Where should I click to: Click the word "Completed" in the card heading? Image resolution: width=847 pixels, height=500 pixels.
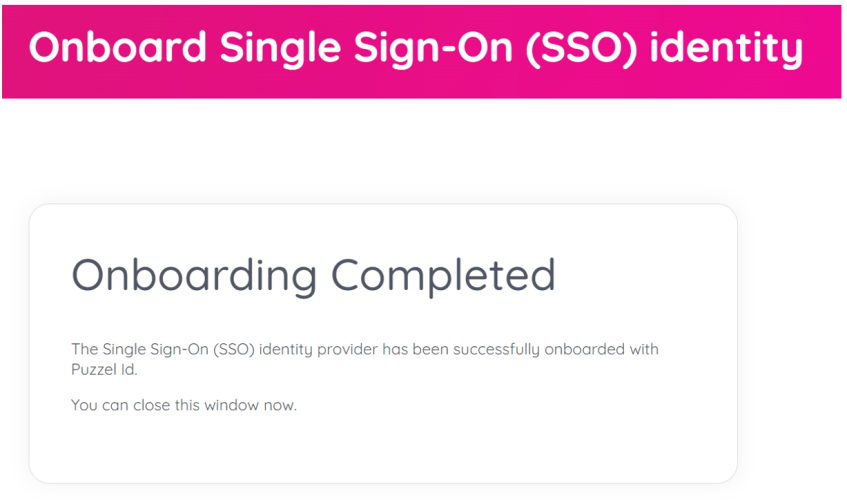(443, 275)
